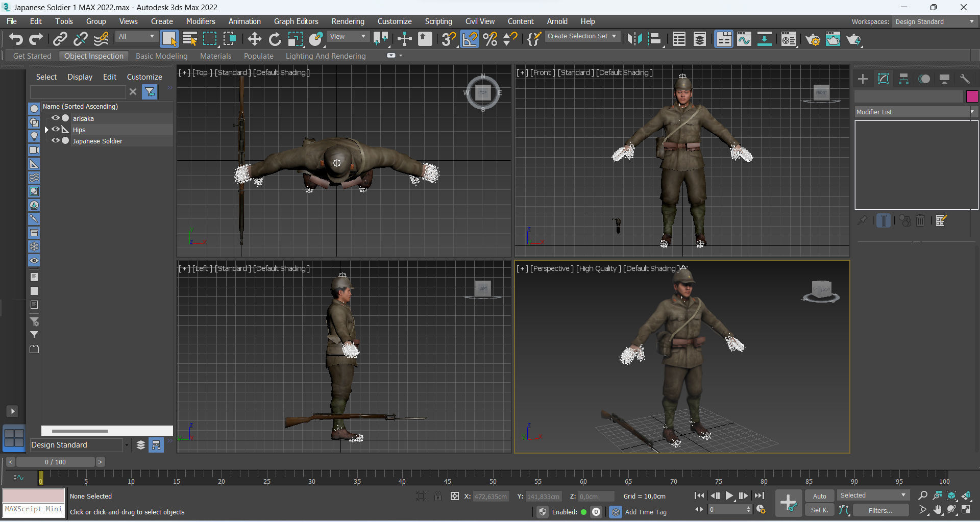Open the Hierarchy command panel tab
Viewport: 980px width, 522px height.
(x=903, y=79)
